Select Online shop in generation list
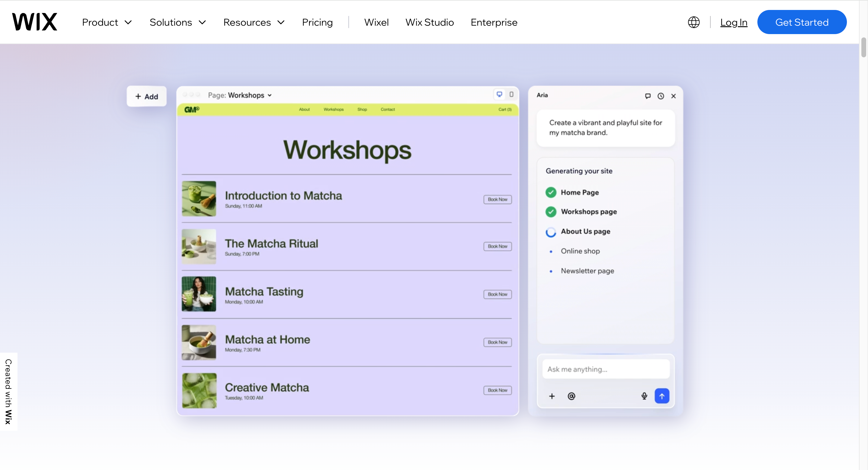Viewport: 868px width, 470px height. [580, 251]
